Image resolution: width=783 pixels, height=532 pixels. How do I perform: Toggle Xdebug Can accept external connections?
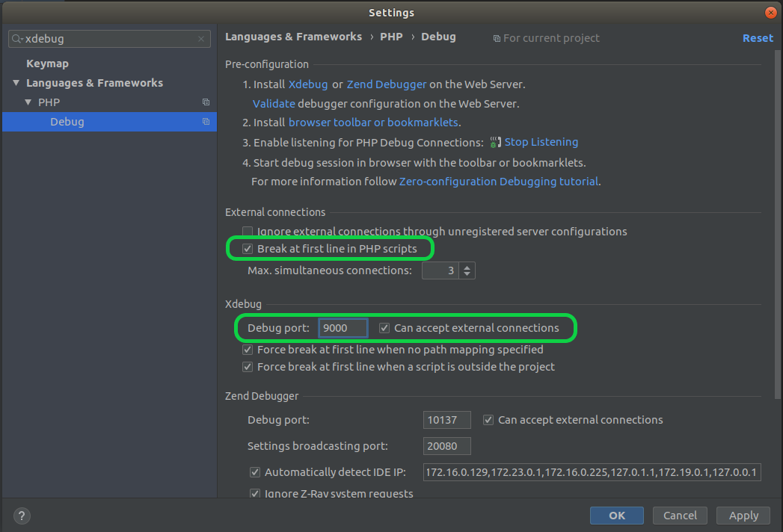click(384, 328)
